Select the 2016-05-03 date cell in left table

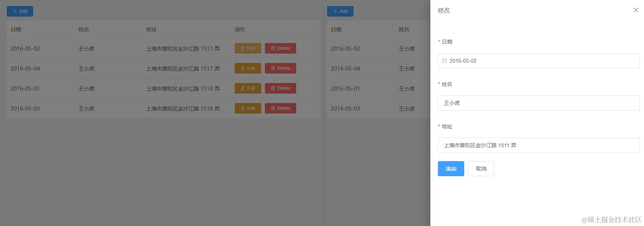point(25,109)
